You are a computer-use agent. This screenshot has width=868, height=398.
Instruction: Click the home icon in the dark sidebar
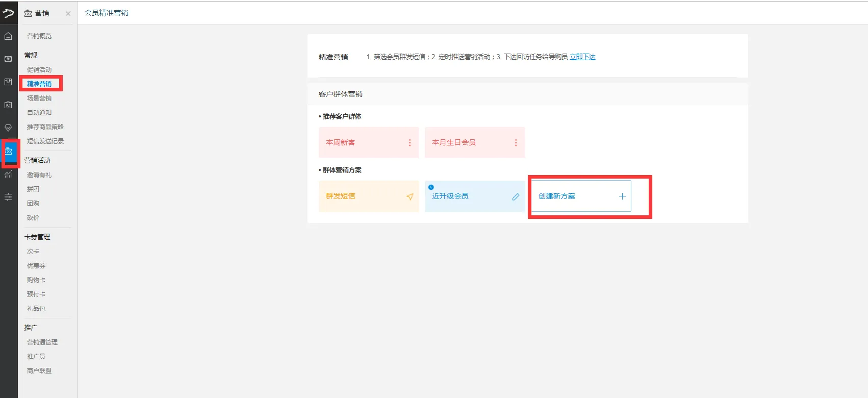pyautogui.click(x=8, y=36)
